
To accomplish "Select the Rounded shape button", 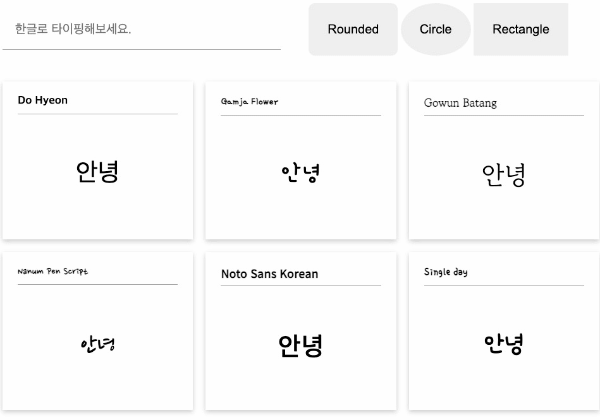I will coord(353,29).
